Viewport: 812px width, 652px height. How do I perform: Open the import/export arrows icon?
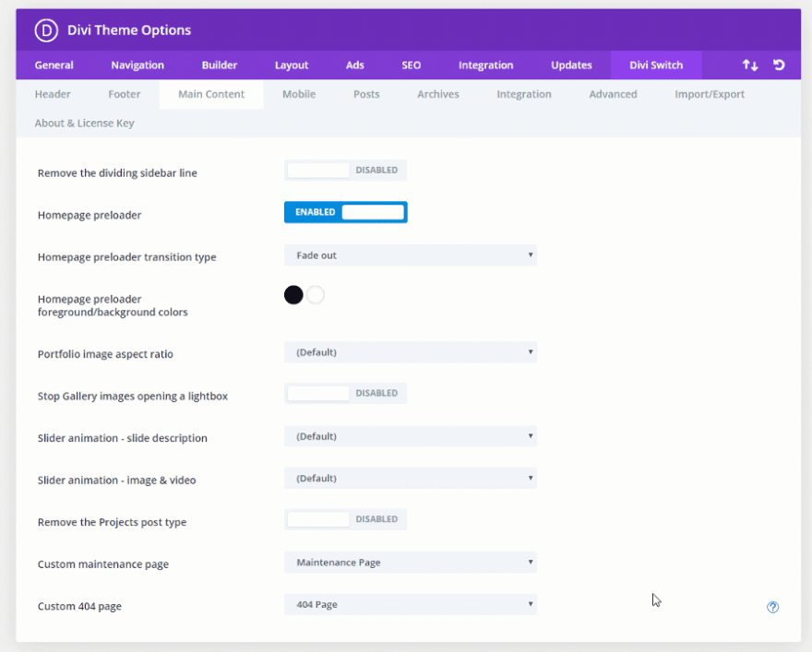click(x=750, y=65)
